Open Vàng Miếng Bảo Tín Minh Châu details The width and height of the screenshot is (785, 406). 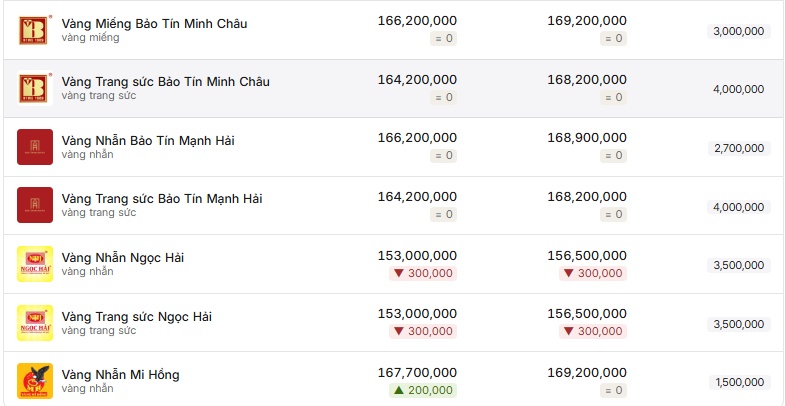click(154, 23)
